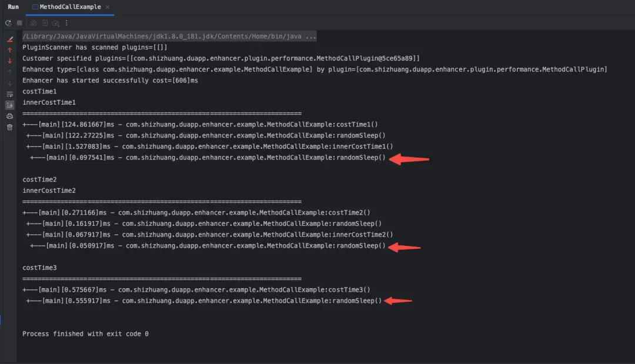635x364 pixels.
Task: Toggle scroll to end of output
Action: coord(9,105)
